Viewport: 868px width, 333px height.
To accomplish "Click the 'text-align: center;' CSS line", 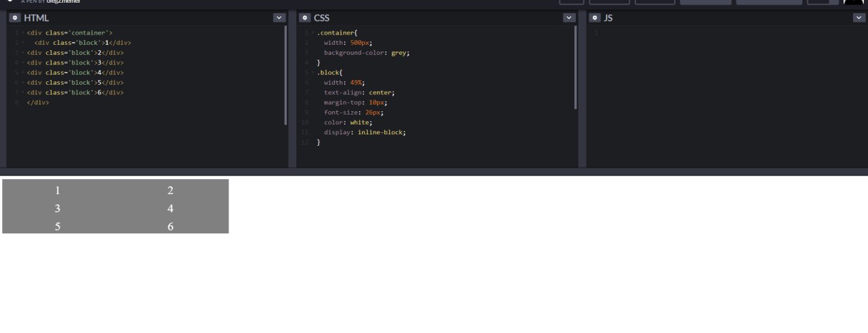I will (359, 92).
